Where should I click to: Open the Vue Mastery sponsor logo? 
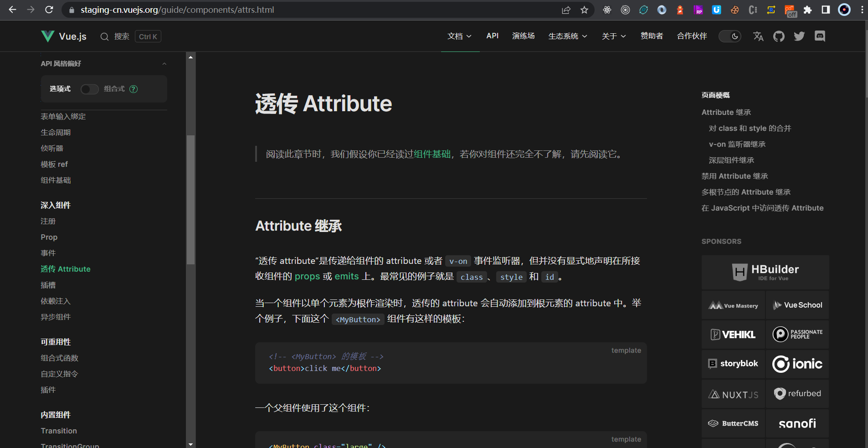point(733,305)
